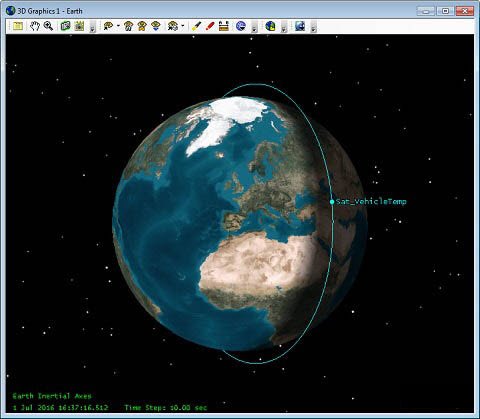Click the Earth Inertial Axes label

tap(52, 396)
